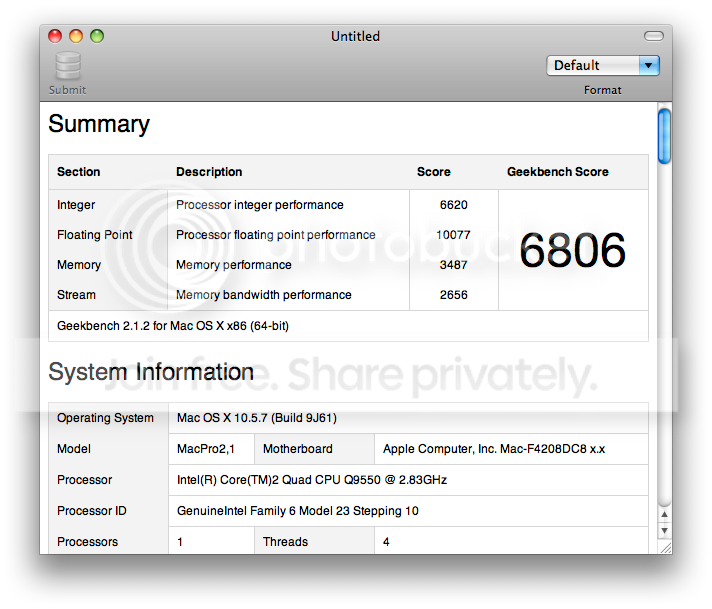This screenshot has height=609, width=712.
Task: Click the blue vertical scrollbar thumb
Action: 664,136
